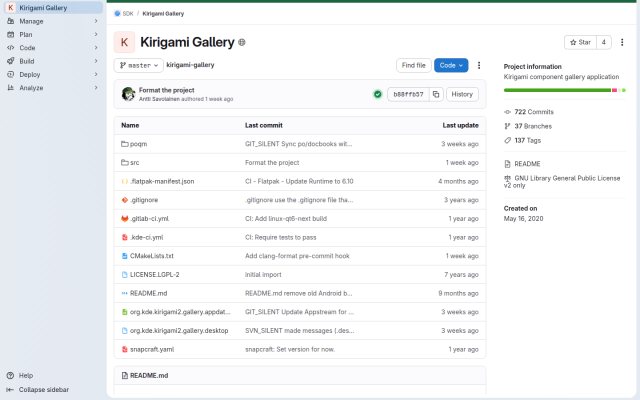Click the repository languages color bar
The width and height of the screenshot is (640, 400).
pyautogui.click(x=564, y=90)
